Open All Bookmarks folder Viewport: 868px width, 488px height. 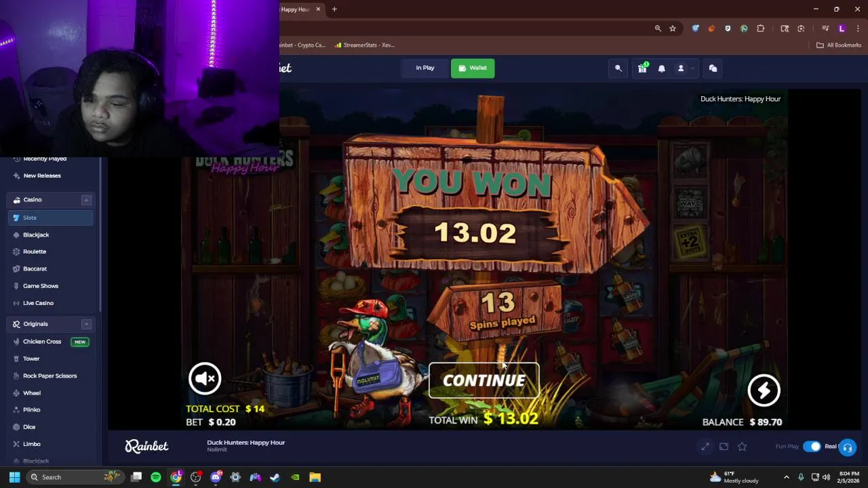point(839,45)
